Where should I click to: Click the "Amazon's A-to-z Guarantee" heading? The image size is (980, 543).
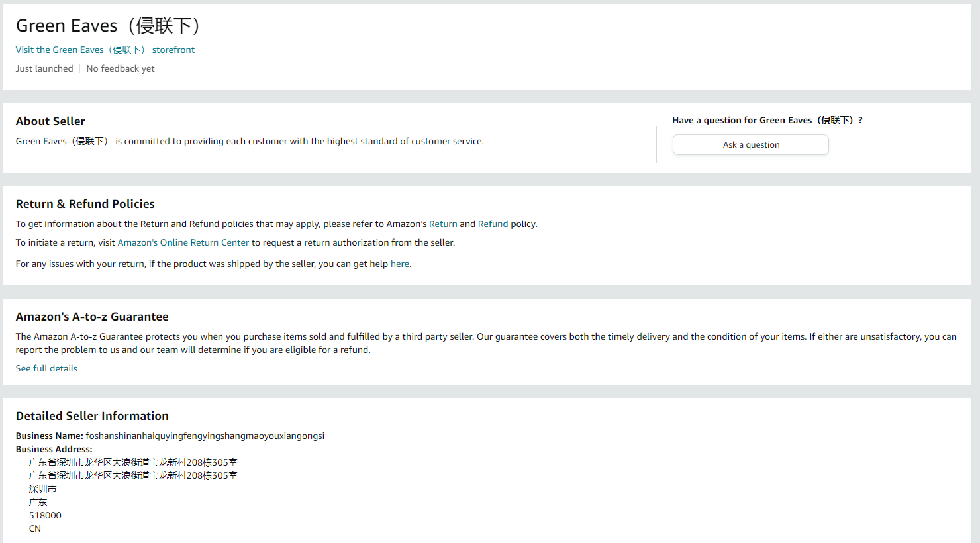click(92, 317)
